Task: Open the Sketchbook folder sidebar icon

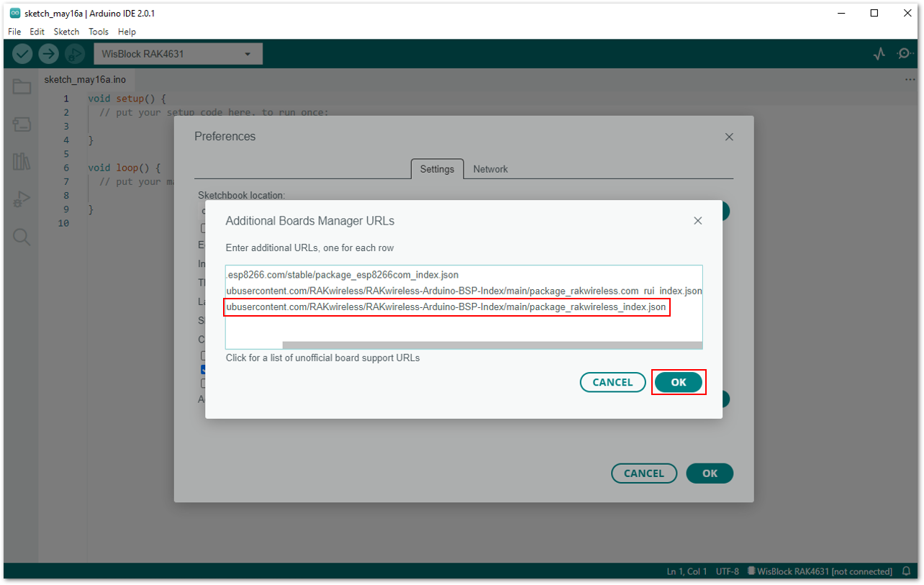Action: (22, 87)
